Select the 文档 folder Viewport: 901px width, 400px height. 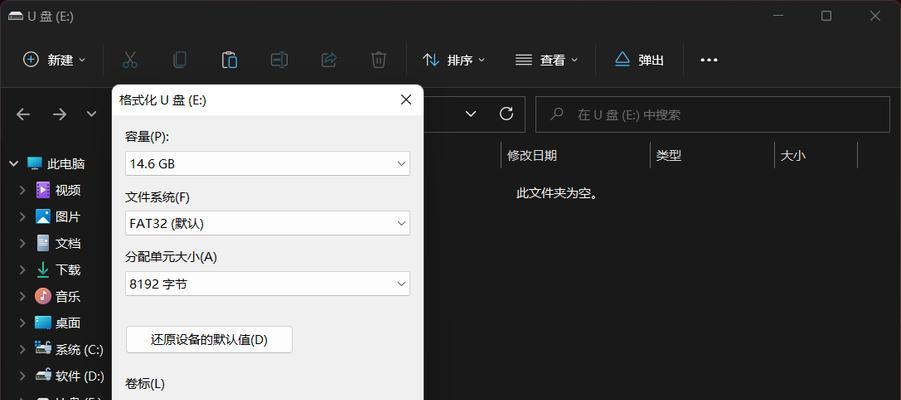57,243
